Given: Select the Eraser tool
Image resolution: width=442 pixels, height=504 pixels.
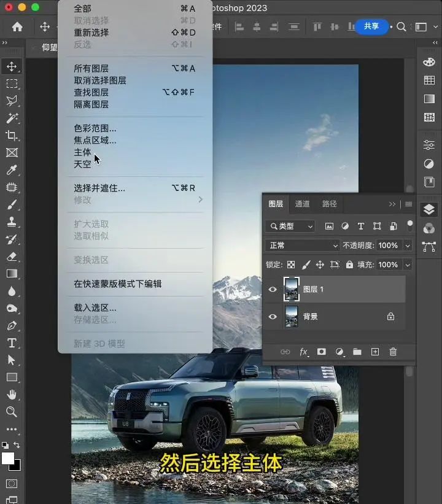Looking at the screenshot, I should [x=12, y=257].
